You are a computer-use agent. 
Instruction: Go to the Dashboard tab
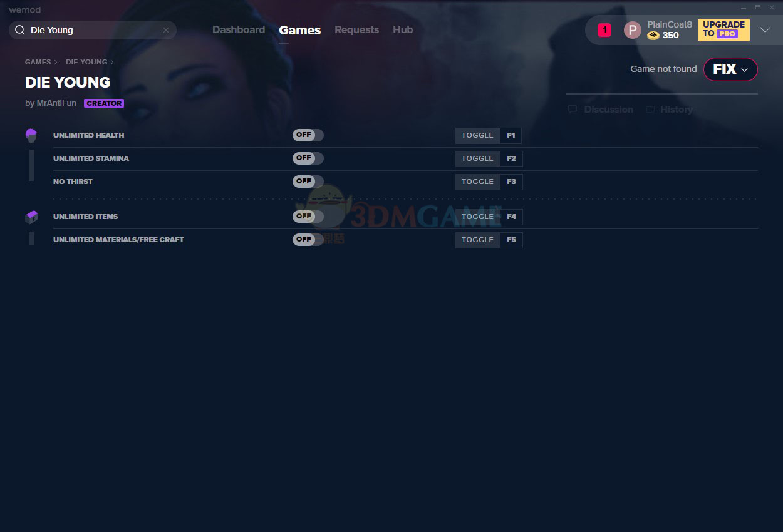tap(238, 30)
